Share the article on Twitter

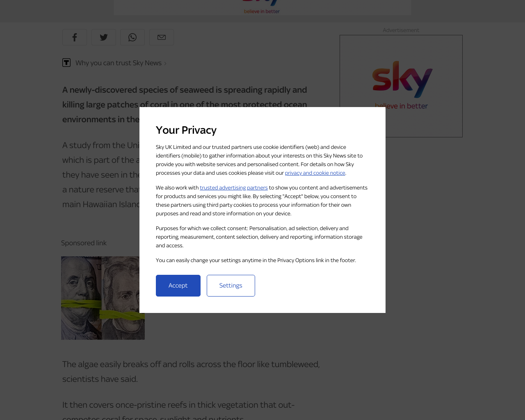pyautogui.click(x=104, y=37)
